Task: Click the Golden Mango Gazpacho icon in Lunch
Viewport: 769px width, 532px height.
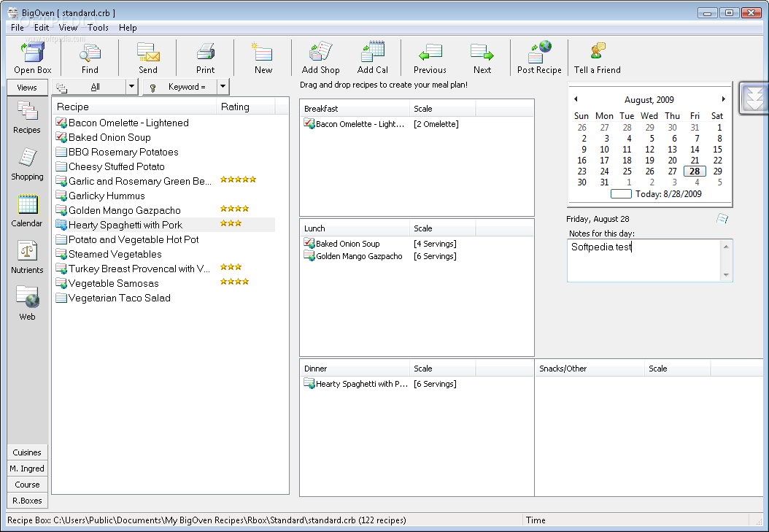Action: tap(309, 255)
